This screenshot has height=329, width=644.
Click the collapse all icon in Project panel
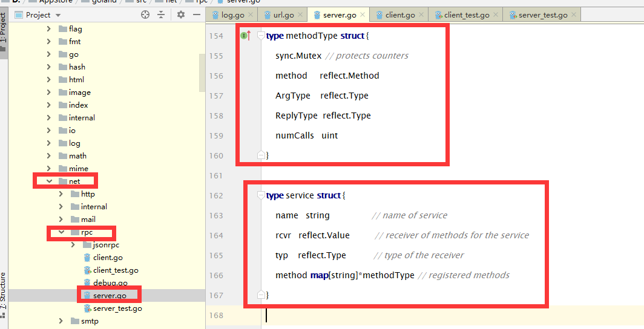(x=161, y=15)
